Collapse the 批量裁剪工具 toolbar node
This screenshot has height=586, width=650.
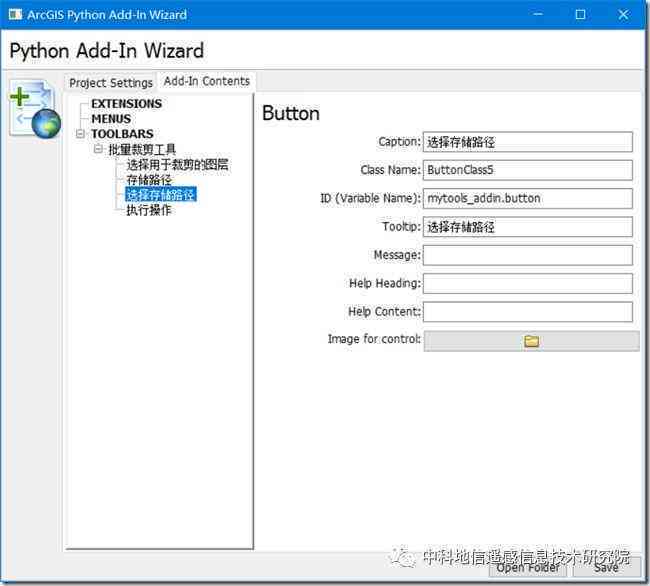click(98, 149)
